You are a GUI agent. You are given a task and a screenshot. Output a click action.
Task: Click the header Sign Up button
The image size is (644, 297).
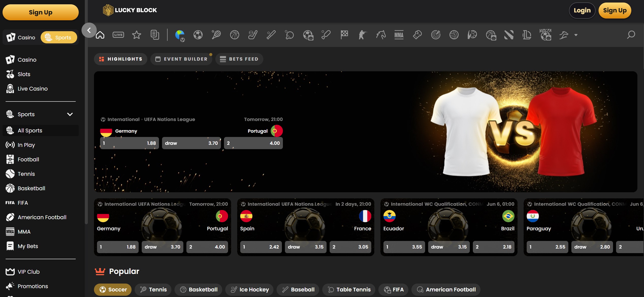tap(615, 10)
